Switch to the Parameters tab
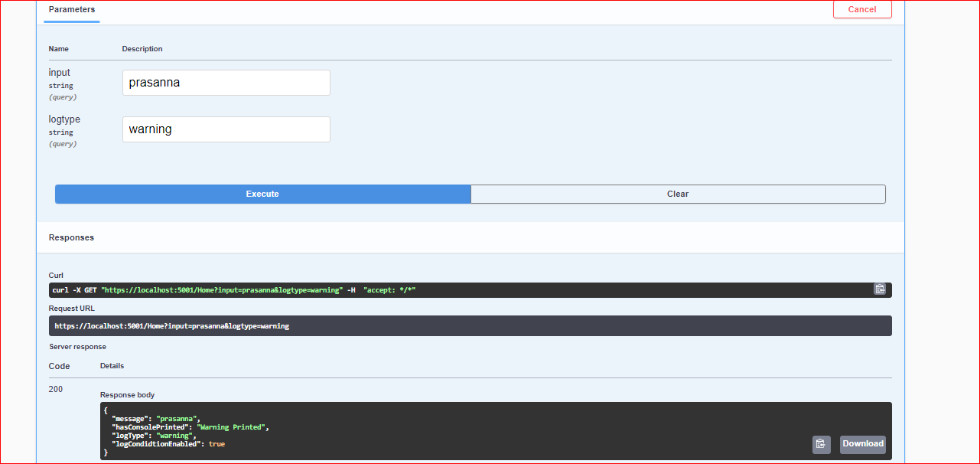This screenshot has width=980, height=464. pyautogui.click(x=71, y=9)
